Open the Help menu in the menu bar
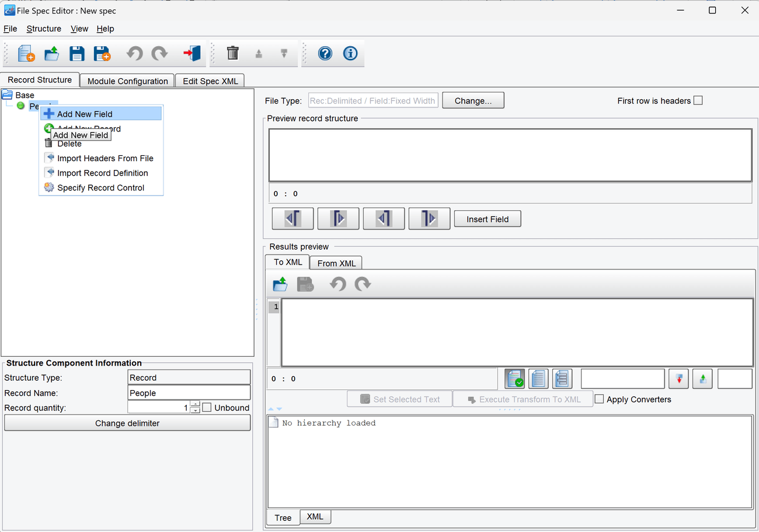Viewport: 759px width, 532px height. pos(106,29)
